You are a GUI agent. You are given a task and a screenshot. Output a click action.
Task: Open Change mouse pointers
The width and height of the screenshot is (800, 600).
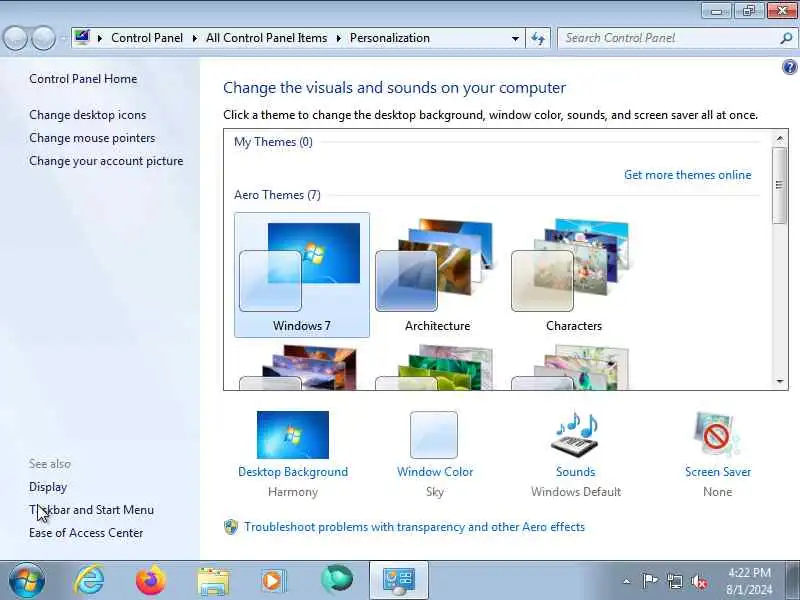point(92,138)
